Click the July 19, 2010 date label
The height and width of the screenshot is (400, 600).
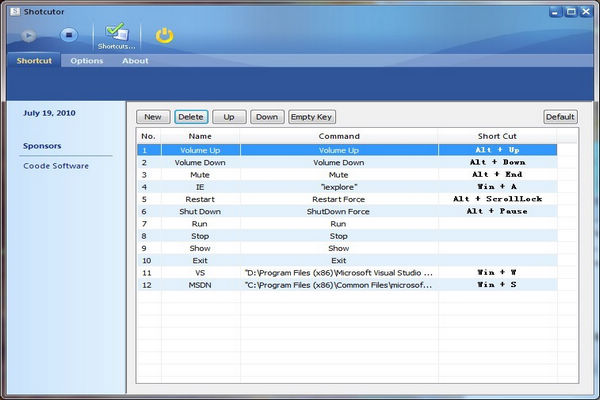pyautogui.click(x=49, y=113)
